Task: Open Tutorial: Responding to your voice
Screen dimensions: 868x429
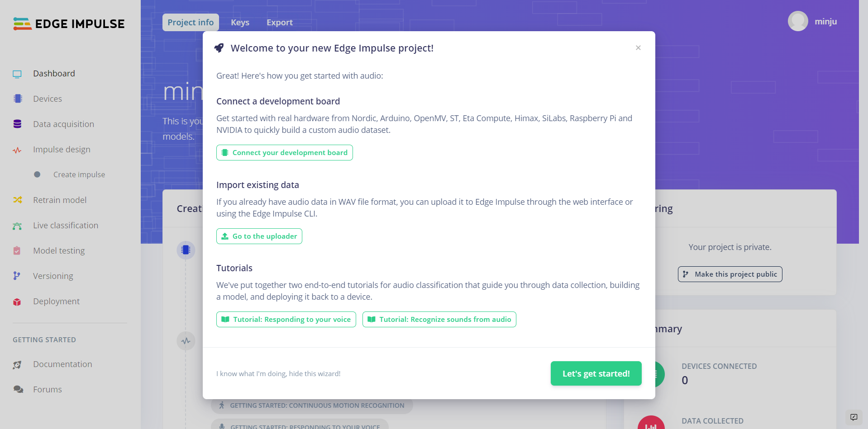Action: [286, 320]
